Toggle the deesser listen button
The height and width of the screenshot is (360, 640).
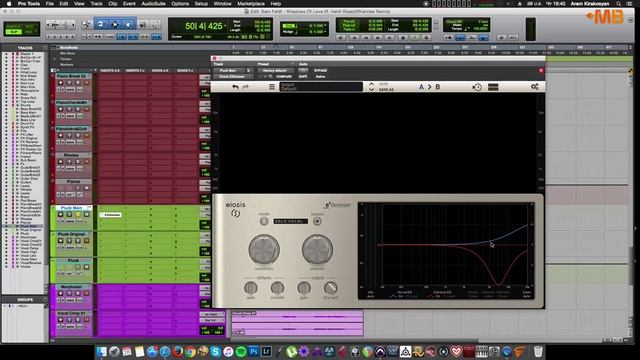click(x=317, y=221)
